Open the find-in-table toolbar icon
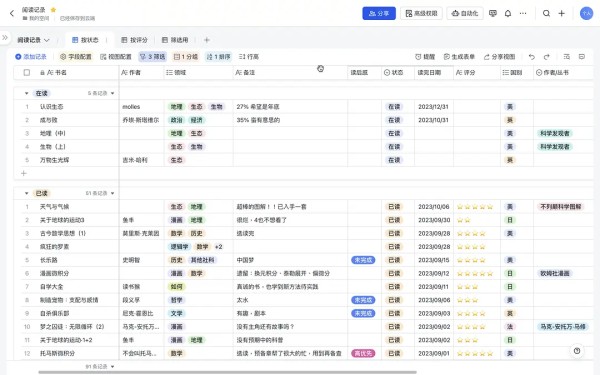This screenshot has height=375, width=600. click(x=567, y=57)
